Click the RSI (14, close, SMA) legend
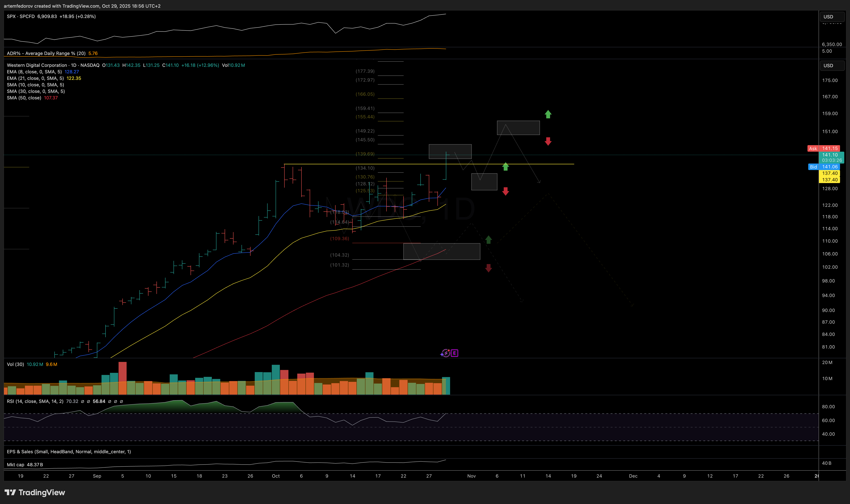Image resolution: width=850 pixels, height=504 pixels. (35, 401)
